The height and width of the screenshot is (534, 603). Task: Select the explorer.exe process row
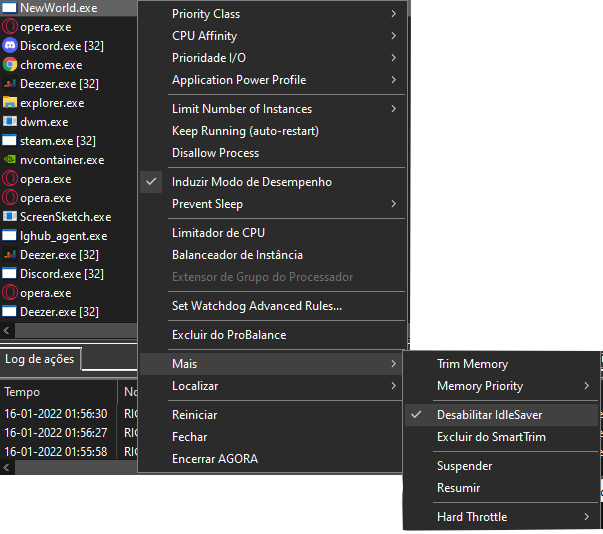point(68,103)
